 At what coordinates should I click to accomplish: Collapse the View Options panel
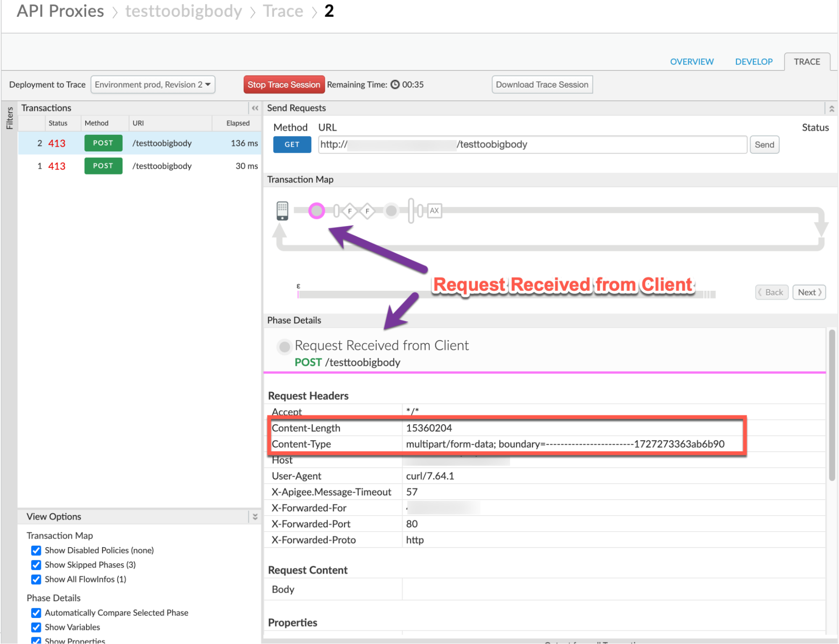coord(255,517)
